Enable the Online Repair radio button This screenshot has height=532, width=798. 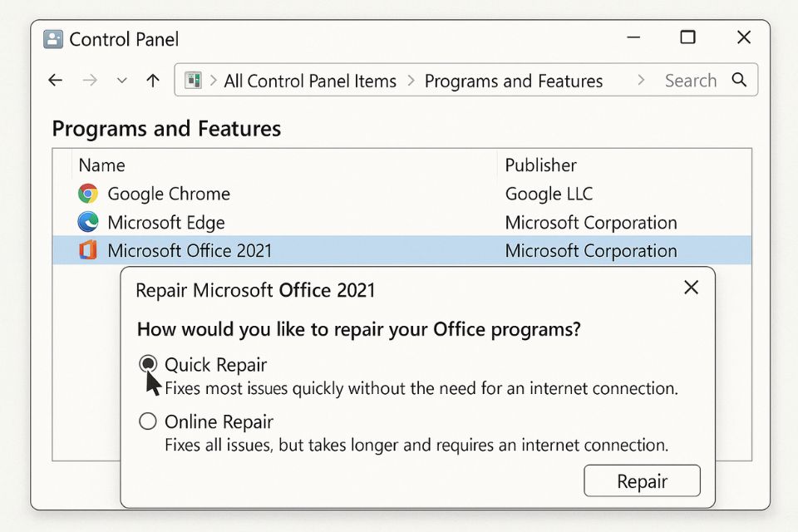(148, 421)
